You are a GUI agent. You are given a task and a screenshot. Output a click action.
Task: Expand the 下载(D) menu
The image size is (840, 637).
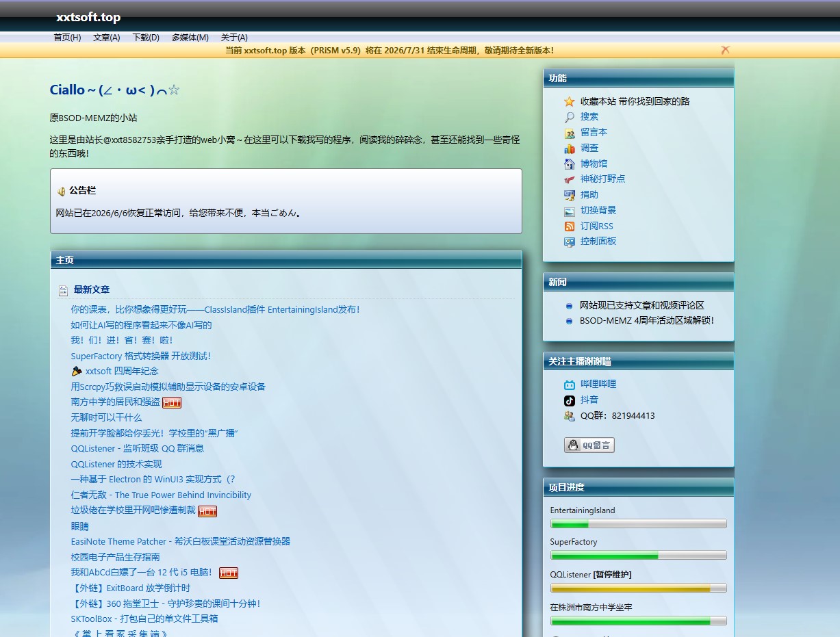[x=146, y=38]
